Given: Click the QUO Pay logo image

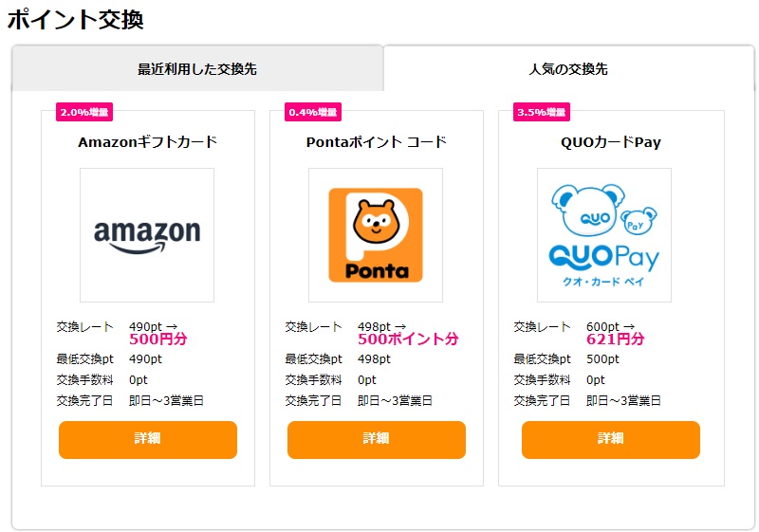Looking at the screenshot, I should tap(604, 235).
